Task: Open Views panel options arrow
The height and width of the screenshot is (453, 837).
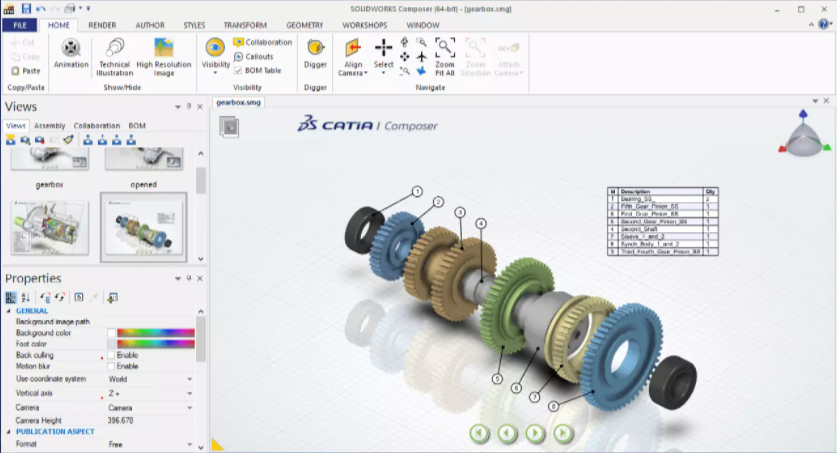Action: tap(178, 107)
